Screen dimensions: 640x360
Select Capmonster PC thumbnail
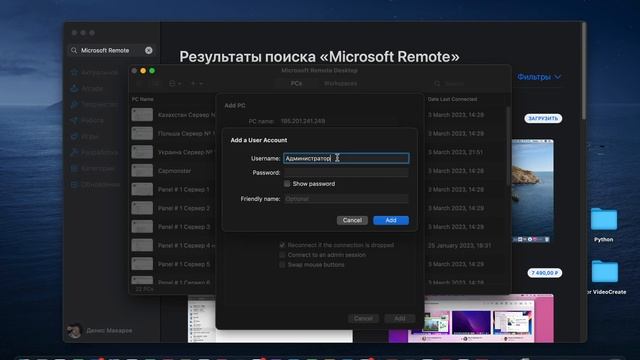(x=142, y=171)
